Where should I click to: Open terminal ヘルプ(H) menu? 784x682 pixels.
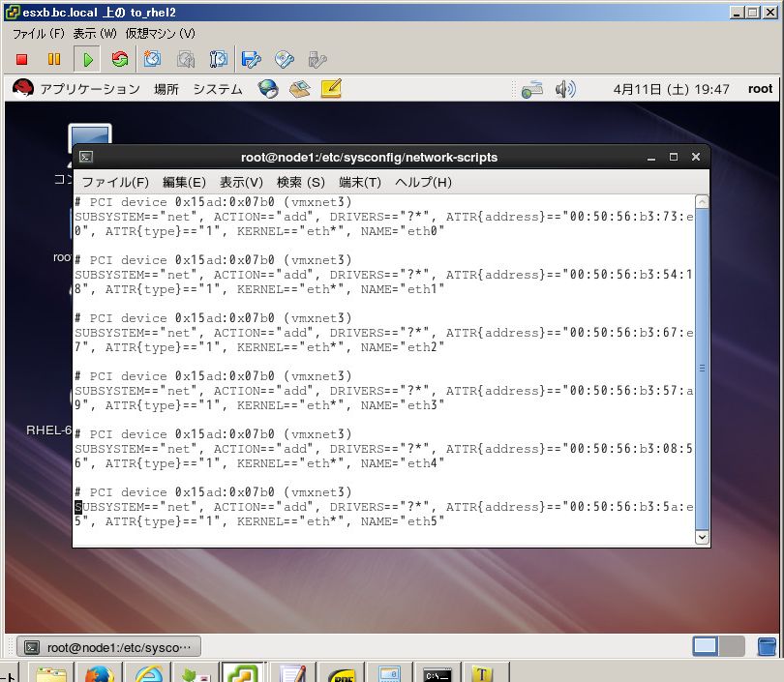[x=423, y=183]
